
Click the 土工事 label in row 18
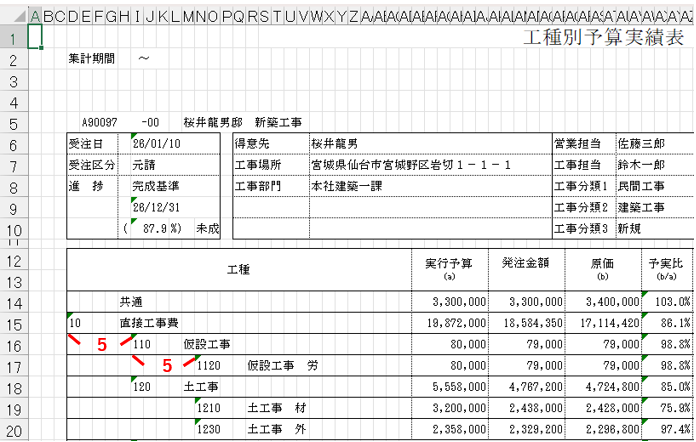[201, 387]
